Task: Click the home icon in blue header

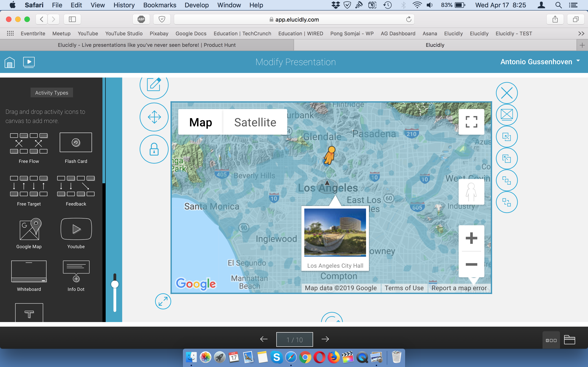Action: point(10,62)
